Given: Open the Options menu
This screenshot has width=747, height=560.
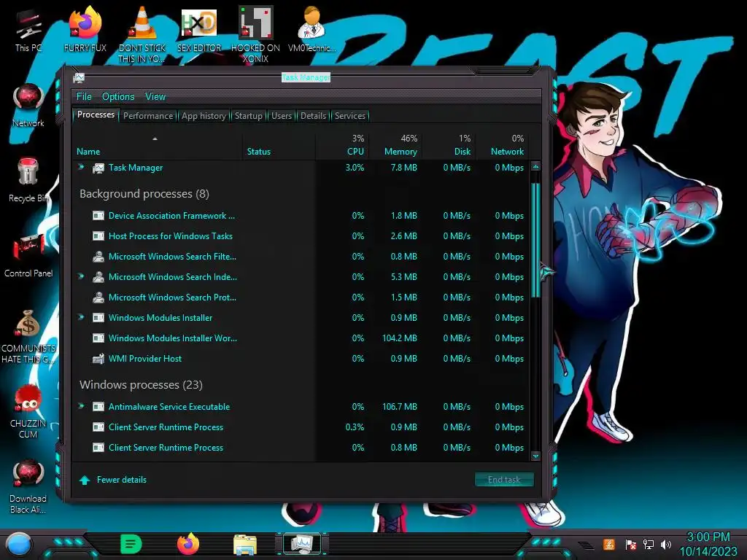Looking at the screenshot, I should point(118,97).
